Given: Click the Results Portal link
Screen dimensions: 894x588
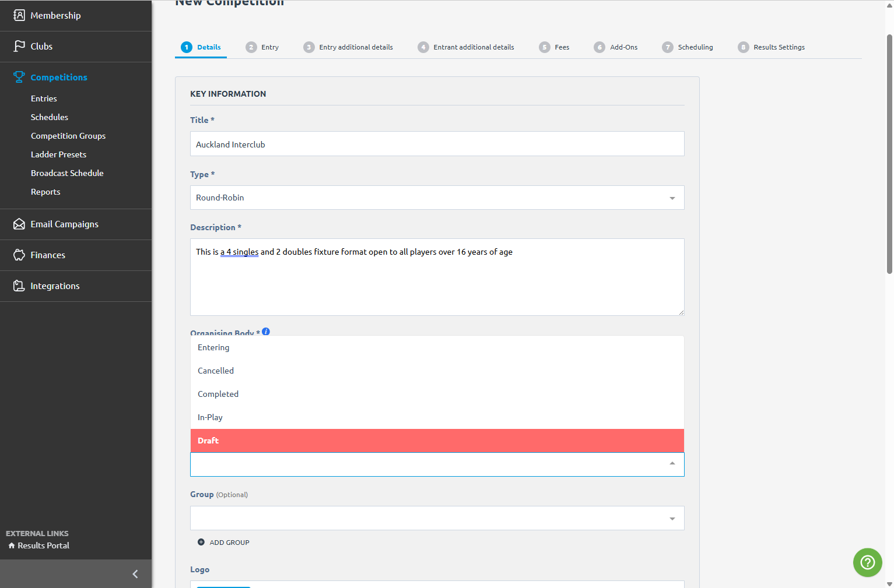Looking at the screenshot, I should (43, 545).
